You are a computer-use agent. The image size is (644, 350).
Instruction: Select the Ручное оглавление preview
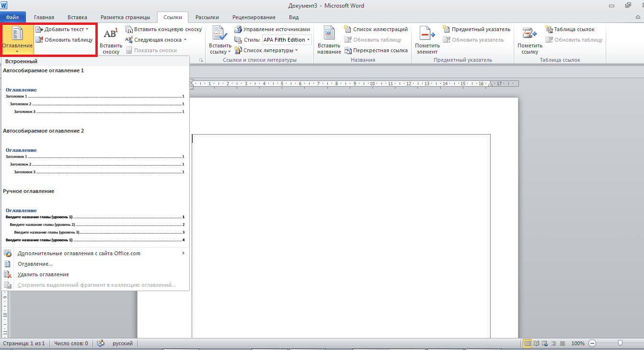tap(95, 216)
